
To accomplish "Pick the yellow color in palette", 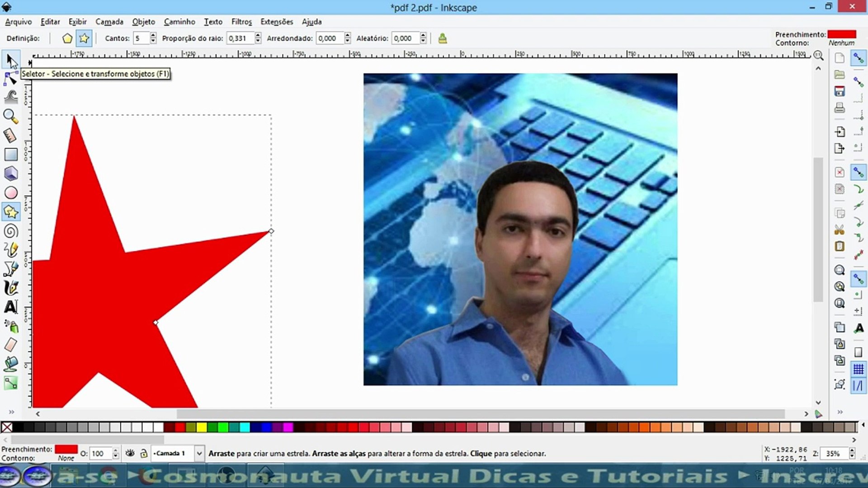I will click(202, 427).
